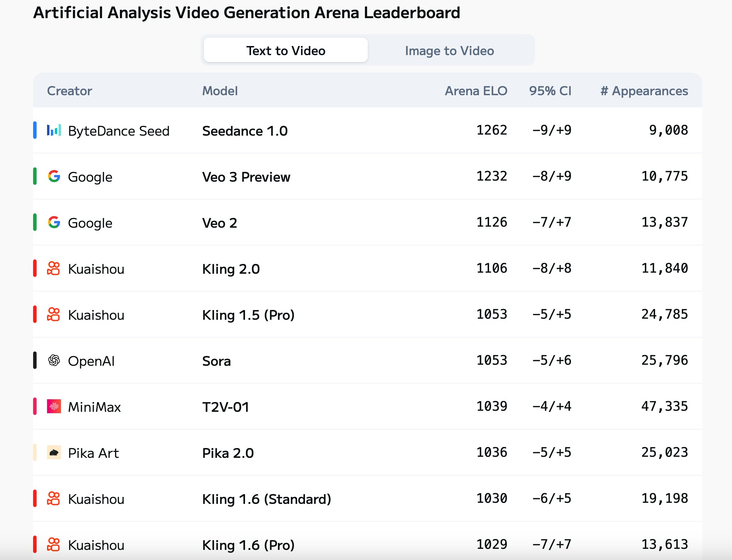Screen dimensions: 732x560
Task: Click the confidence interval −5/+6
Action: 552,360
